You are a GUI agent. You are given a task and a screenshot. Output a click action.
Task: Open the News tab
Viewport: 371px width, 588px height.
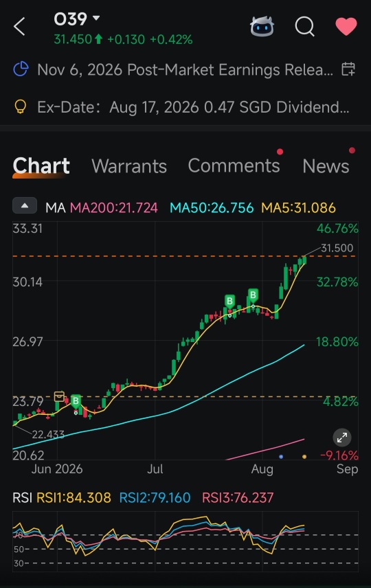click(x=326, y=166)
